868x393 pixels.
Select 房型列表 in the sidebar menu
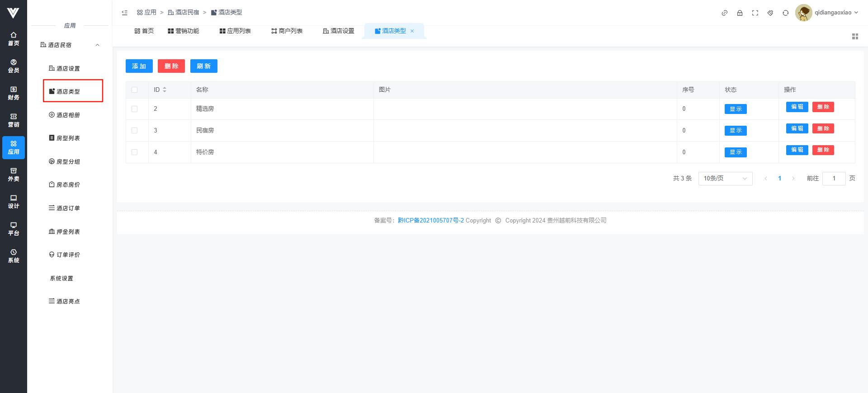[68, 138]
